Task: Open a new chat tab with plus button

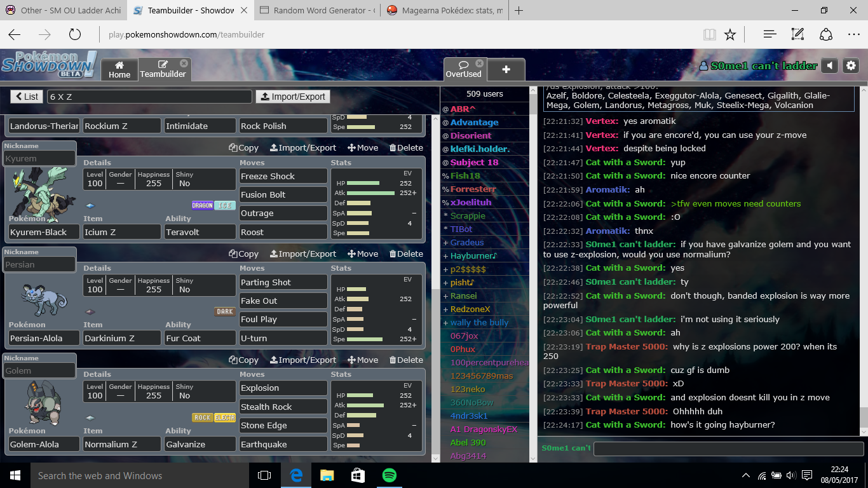Action: click(506, 69)
